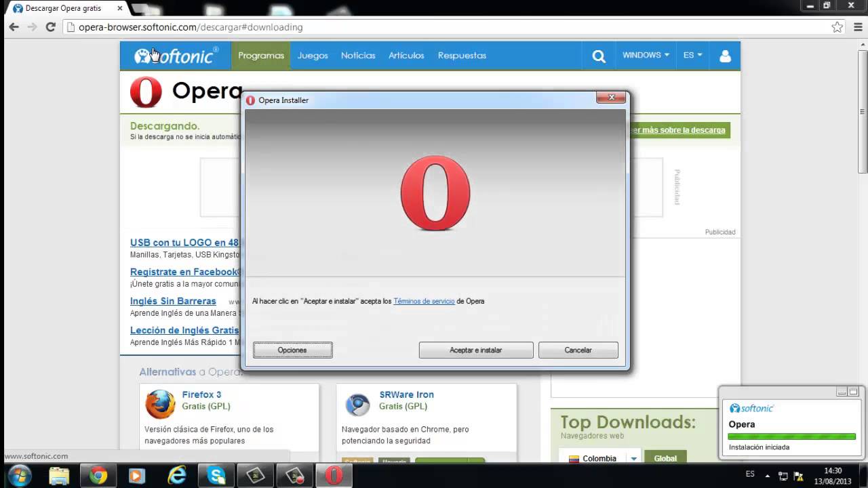The width and height of the screenshot is (868, 488).
Task: Click the SRWare Iron browser icon
Action: coord(358,403)
